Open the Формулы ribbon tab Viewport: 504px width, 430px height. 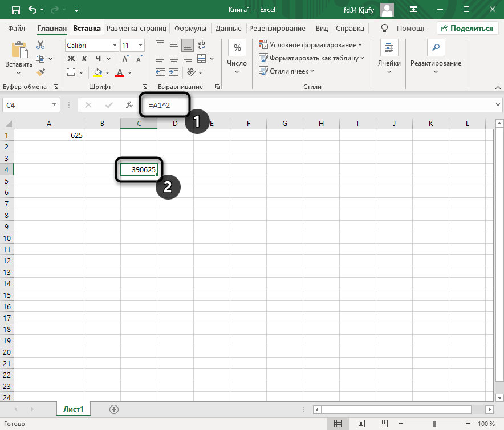click(x=190, y=28)
